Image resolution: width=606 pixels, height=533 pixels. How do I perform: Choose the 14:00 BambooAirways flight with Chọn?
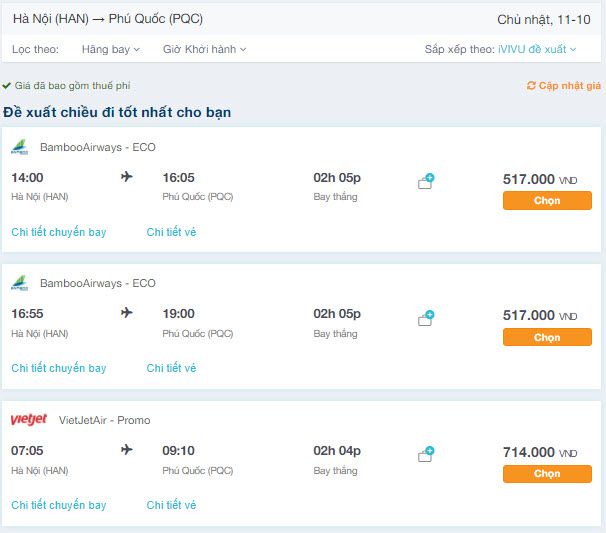[x=547, y=200]
